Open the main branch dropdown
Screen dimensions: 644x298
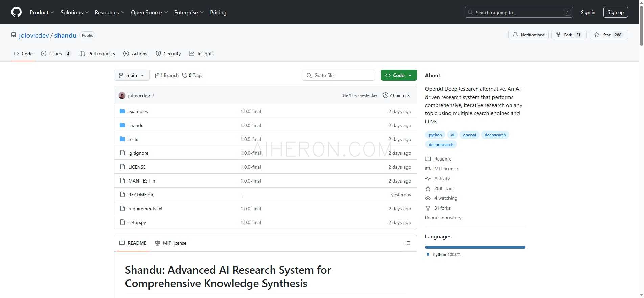[132, 75]
